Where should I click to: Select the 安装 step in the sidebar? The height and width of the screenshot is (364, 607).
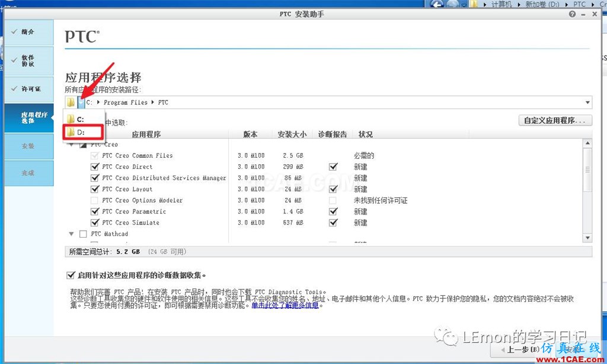29,146
